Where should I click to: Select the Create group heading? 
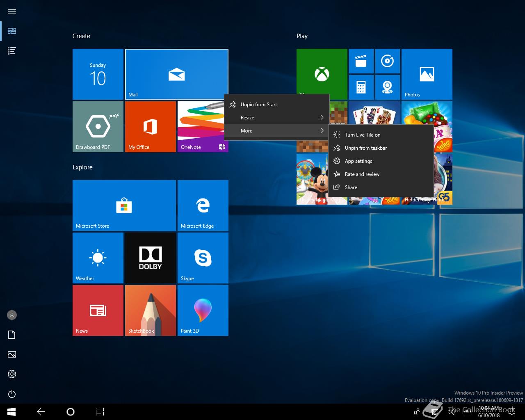coord(81,36)
